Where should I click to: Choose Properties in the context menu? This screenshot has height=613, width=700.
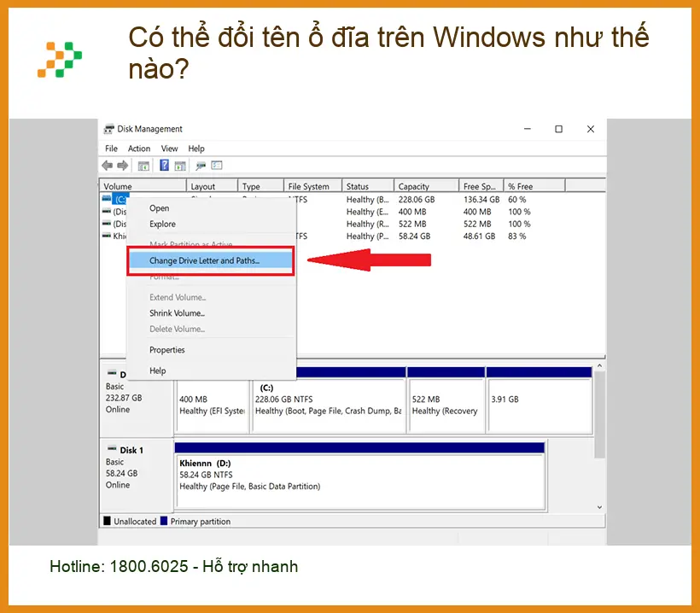211,350
